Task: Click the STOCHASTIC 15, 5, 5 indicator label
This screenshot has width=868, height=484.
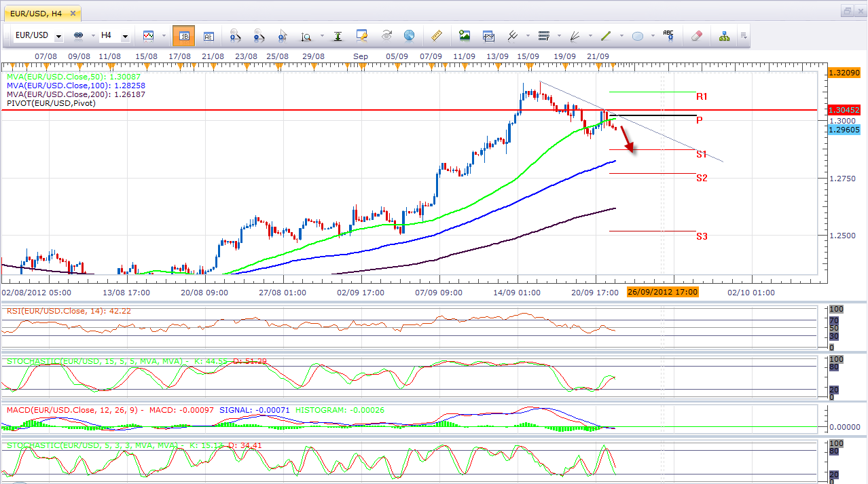Action: (135, 361)
